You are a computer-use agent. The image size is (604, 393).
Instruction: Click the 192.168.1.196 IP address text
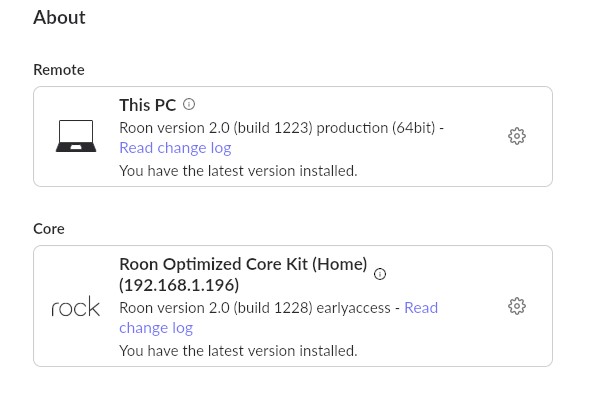pos(179,285)
